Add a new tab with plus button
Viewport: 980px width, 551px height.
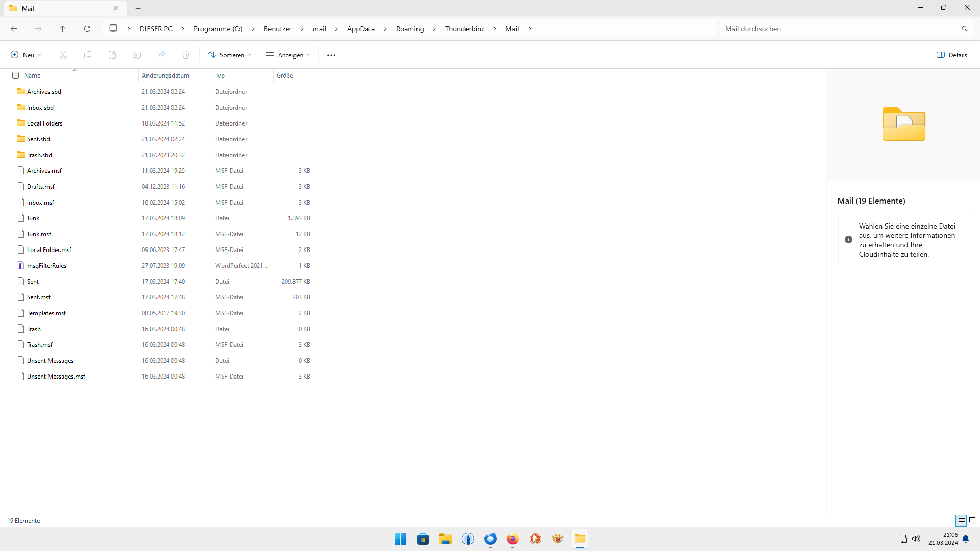138,8
